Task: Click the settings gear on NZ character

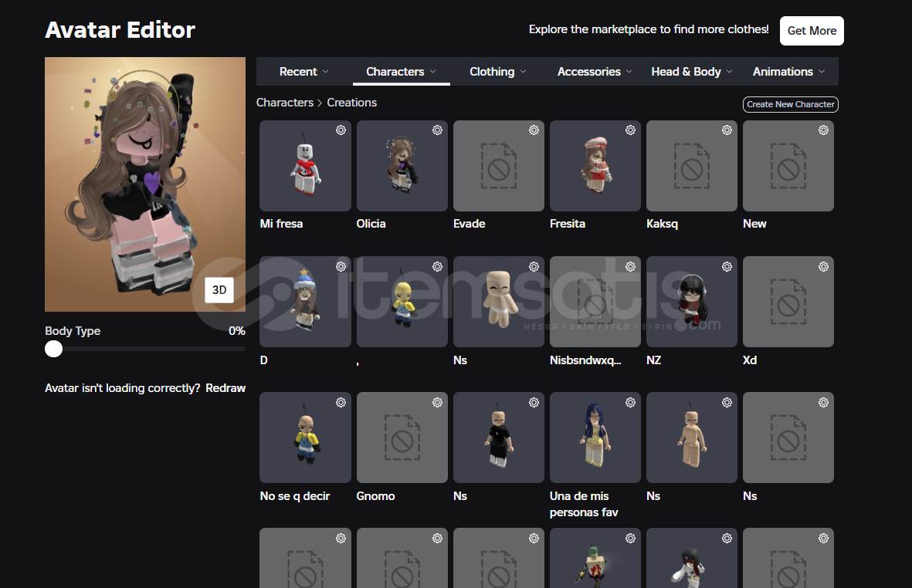Action: pyautogui.click(x=727, y=267)
